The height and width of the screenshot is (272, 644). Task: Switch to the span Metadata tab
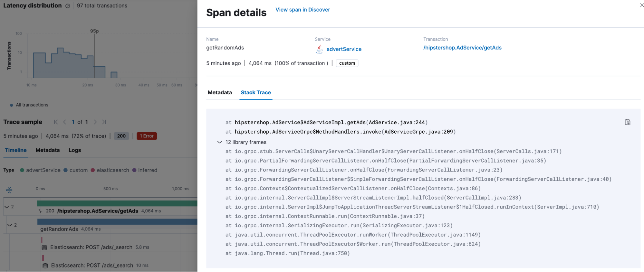(x=220, y=93)
